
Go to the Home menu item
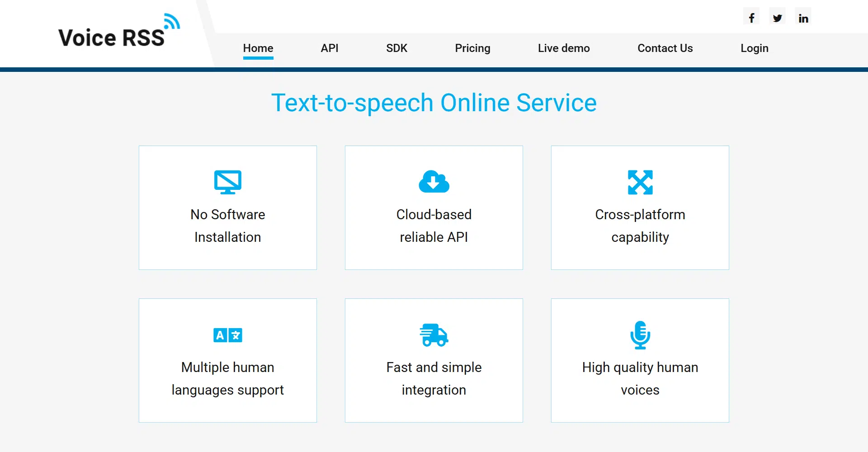258,48
